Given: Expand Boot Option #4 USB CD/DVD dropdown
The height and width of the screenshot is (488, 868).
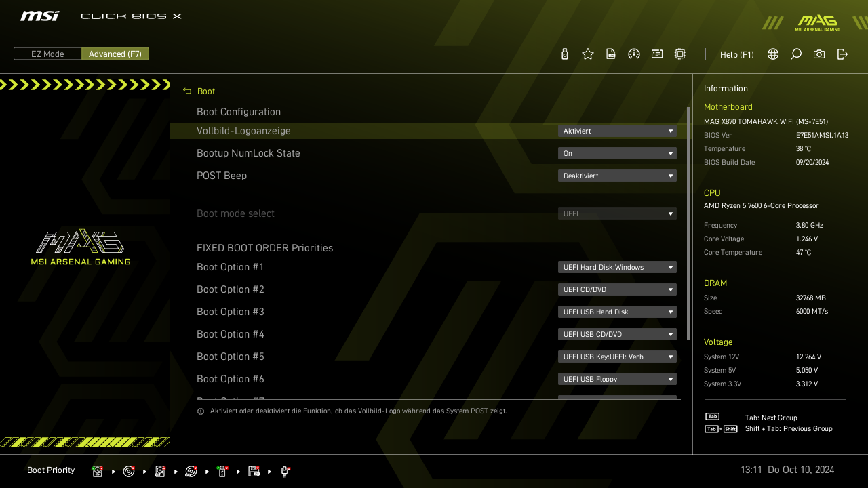Looking at the screenshot, I should click(617, 334).
